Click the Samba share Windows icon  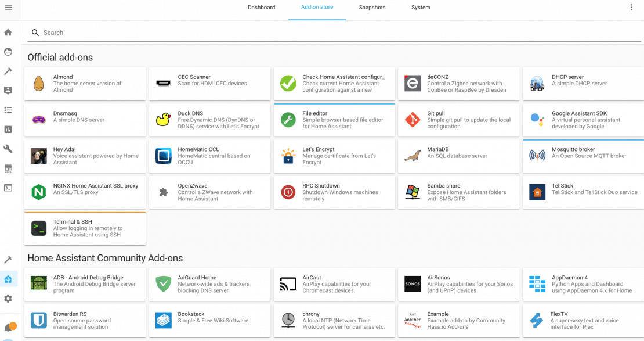click(413, 192)
